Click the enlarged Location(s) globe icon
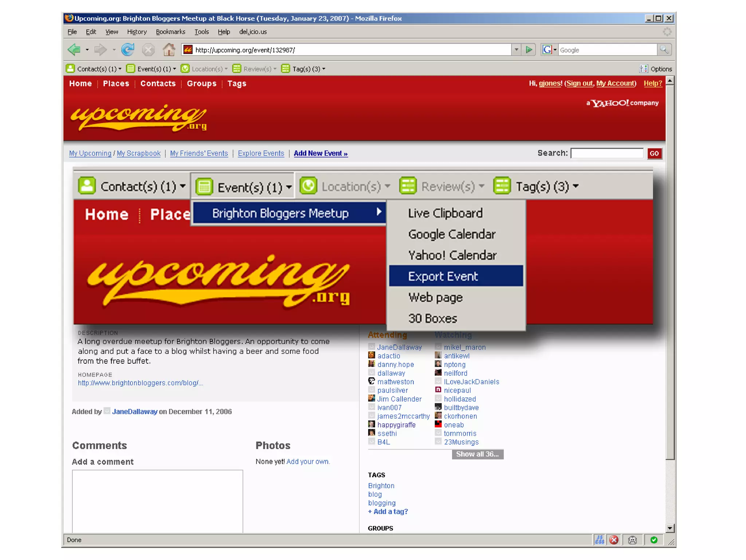Screen dimensions: 746x560 click(309, 186)
